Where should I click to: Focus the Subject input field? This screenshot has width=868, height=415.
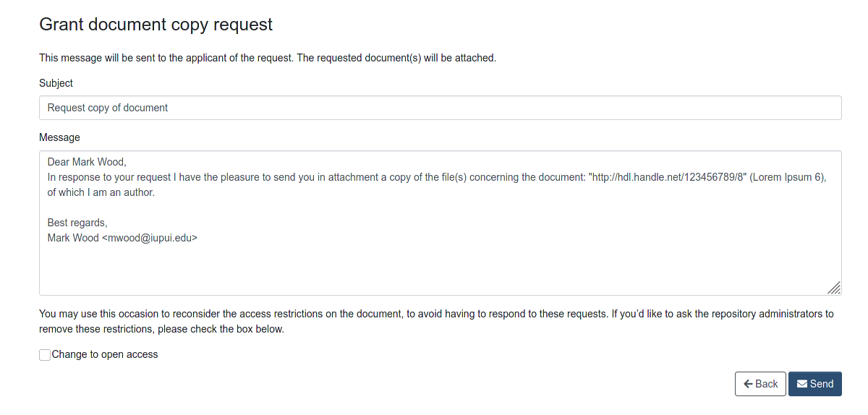point(440,108)
